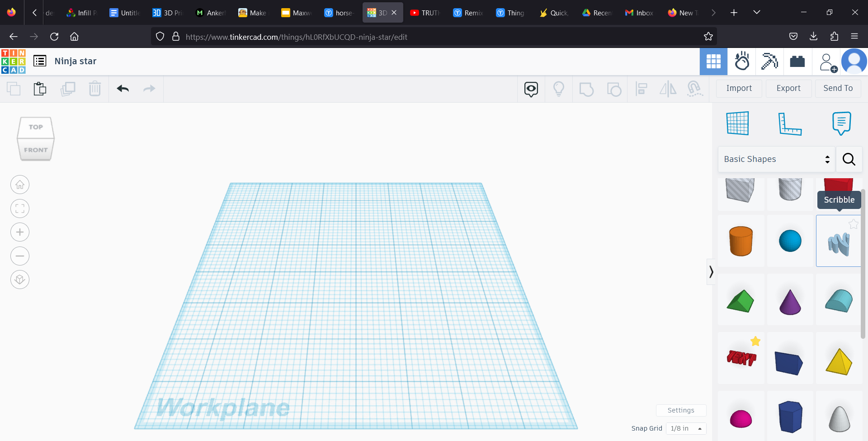Open the user profile avatar

pos(854,62)
